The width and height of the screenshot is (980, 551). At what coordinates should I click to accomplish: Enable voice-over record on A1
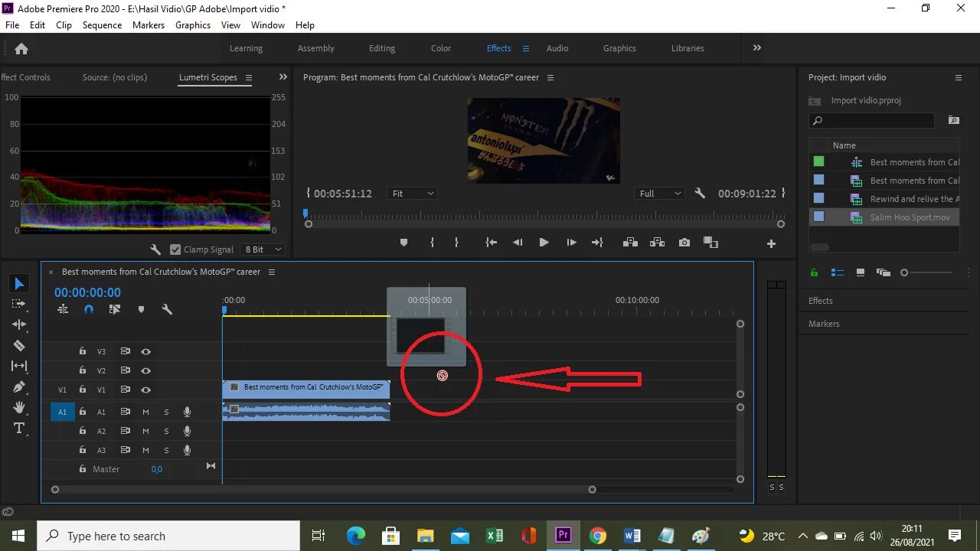tap(187, 412)
